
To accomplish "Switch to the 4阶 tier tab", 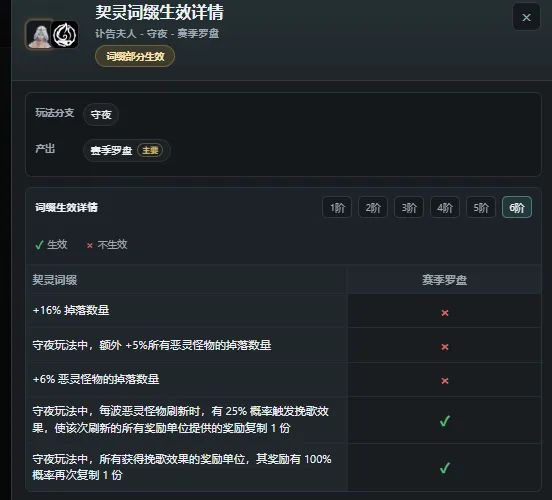I will (445, 207).
